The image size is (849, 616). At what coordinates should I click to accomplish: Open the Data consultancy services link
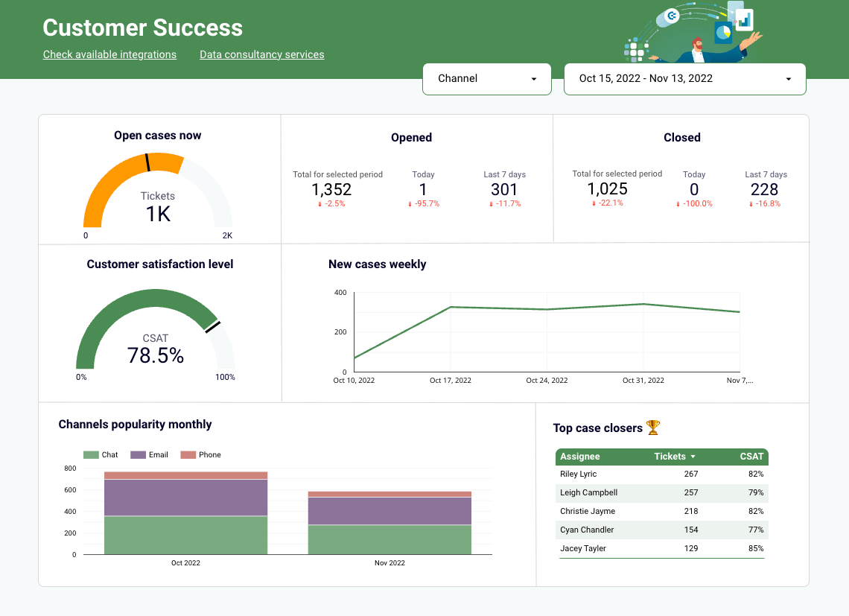261,54
